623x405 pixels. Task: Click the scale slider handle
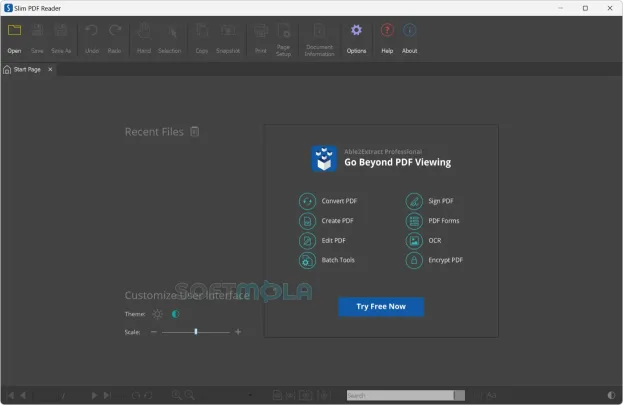tap(196, 331)
